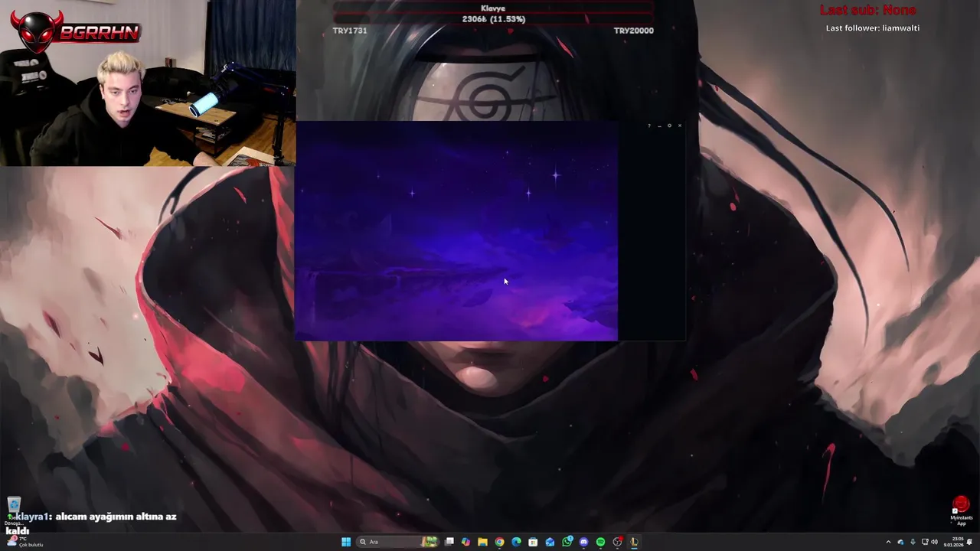This screenshot has height=551, width=980.
Task: Open network status tray icon
Action: pyautogui.click(x=925, y=542)
